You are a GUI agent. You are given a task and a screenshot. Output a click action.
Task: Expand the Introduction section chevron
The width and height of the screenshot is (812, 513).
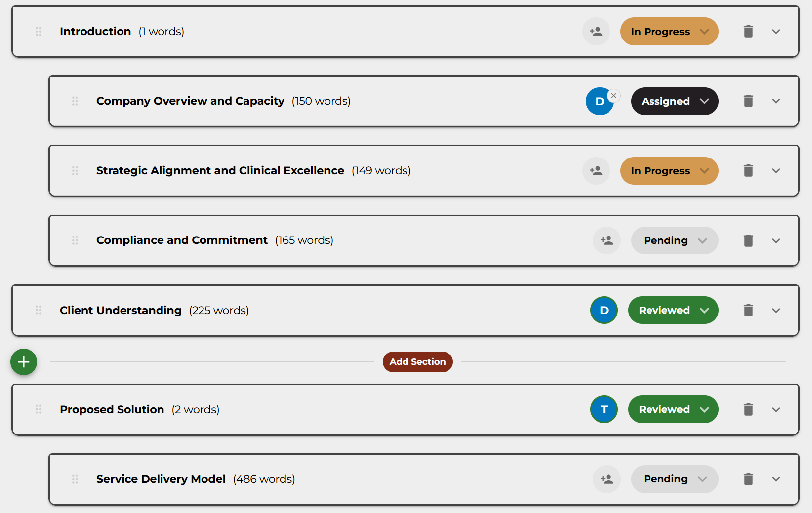[776, 31]
